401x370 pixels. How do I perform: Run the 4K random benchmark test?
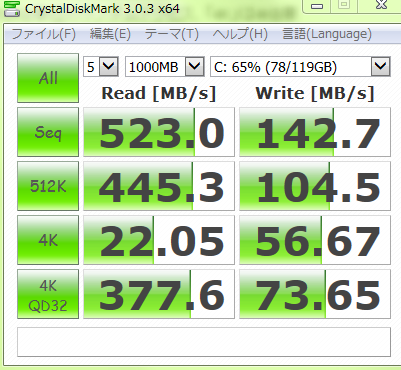48,240
